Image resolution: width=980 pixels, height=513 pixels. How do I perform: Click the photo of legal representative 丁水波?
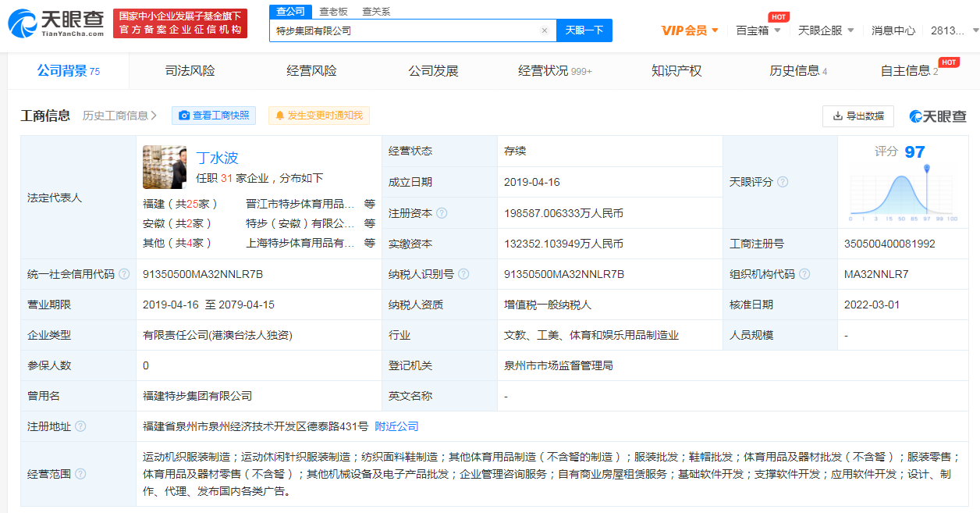point(164,166)
